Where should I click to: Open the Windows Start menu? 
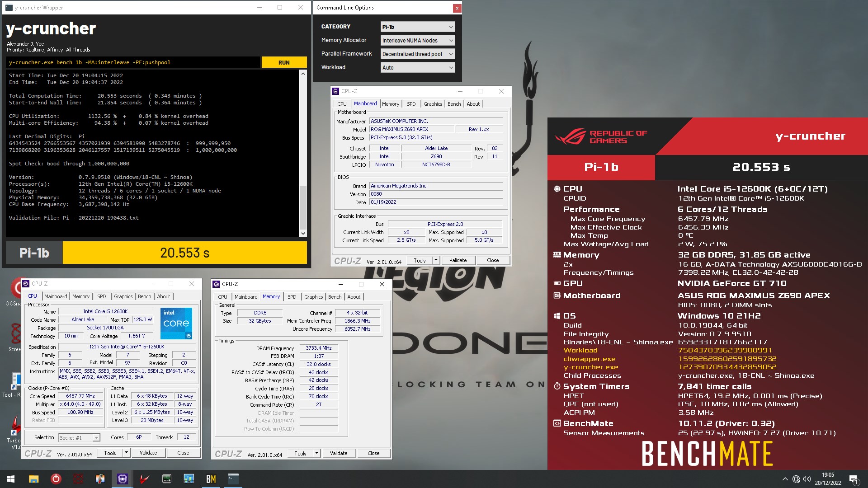[11, 479]
